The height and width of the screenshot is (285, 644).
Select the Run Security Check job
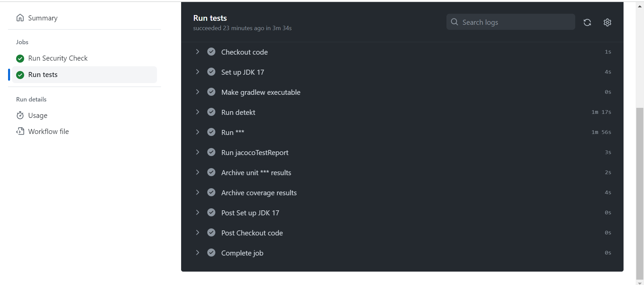[58, 58]
